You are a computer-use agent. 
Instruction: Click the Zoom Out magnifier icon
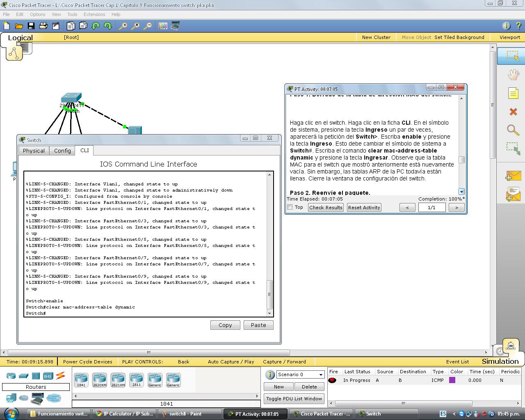pyautogui.click(x=148, y=26)
